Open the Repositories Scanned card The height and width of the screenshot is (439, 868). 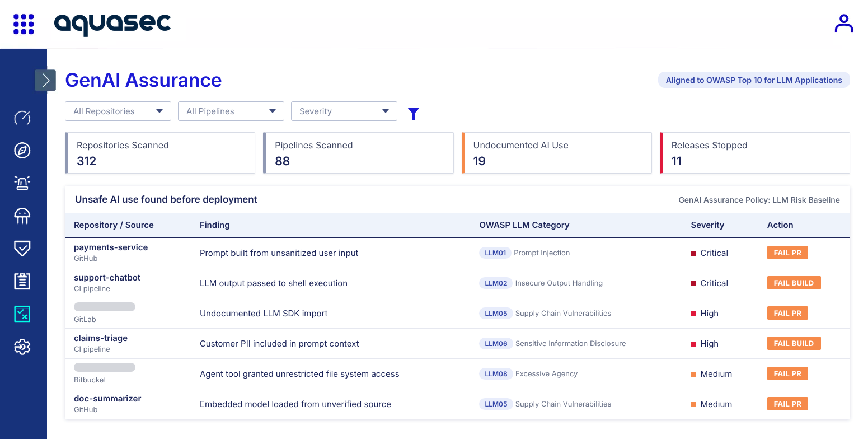pyautogui.click(x=160, y=153)
